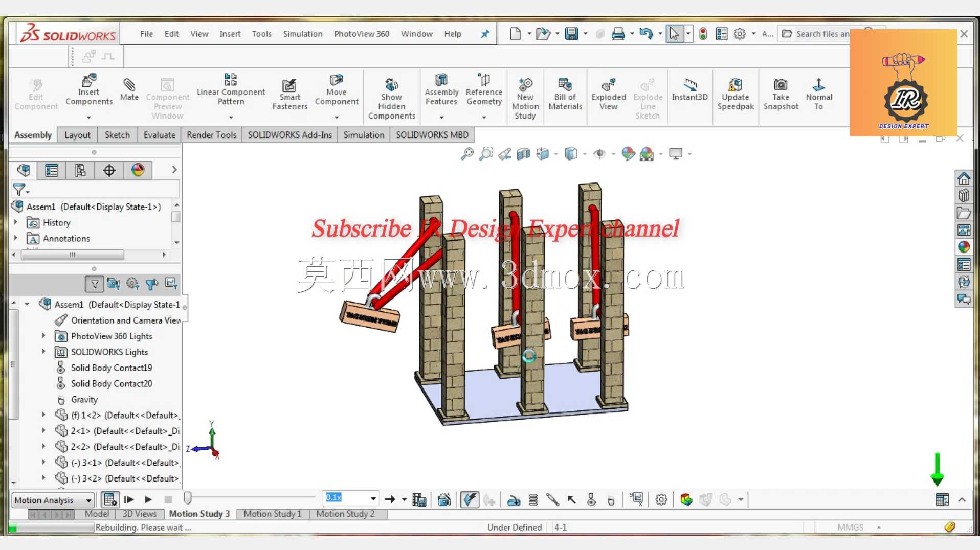Open Linear Component Pattern tool
Screen dimensions: 980x550
(x=231, y=90)
